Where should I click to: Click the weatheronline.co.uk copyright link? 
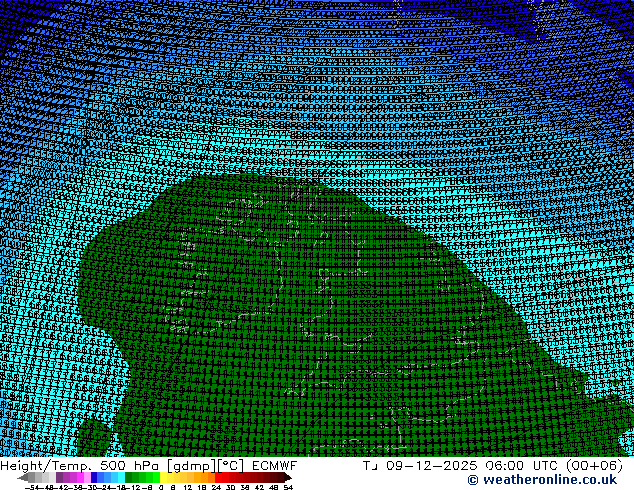tap(541, 480)
